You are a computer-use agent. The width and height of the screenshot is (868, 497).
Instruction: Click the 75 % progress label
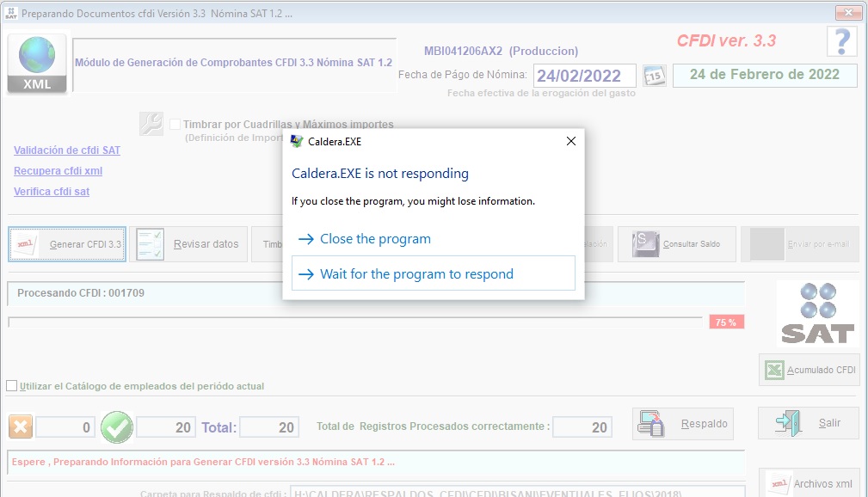click(726, 322)
